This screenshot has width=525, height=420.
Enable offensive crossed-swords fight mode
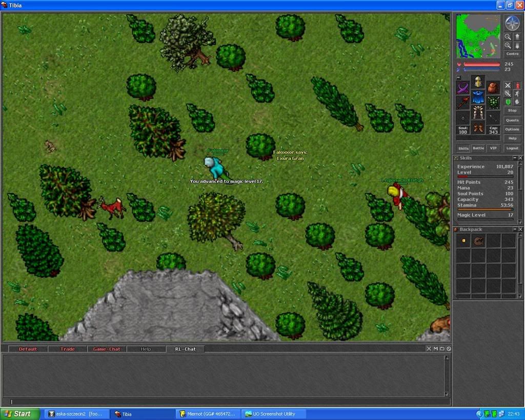(508, 85)
